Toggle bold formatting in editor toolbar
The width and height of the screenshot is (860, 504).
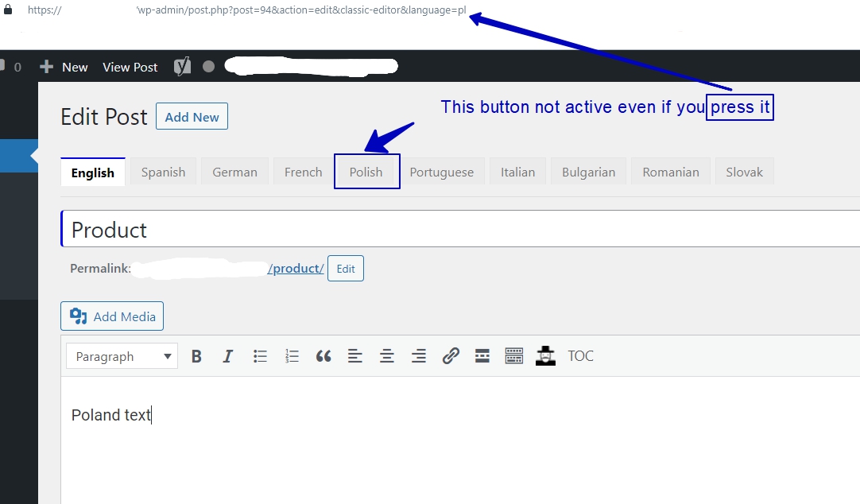[196, 356]
